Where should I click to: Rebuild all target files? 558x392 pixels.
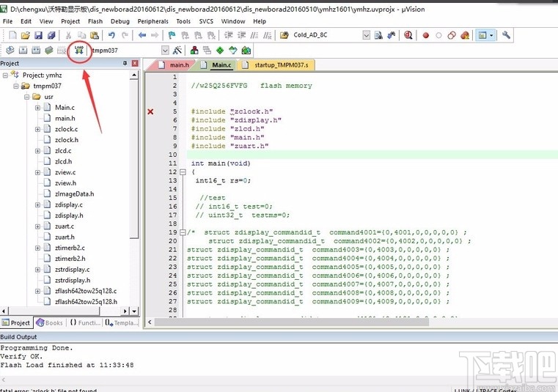(x=36, y=50)
